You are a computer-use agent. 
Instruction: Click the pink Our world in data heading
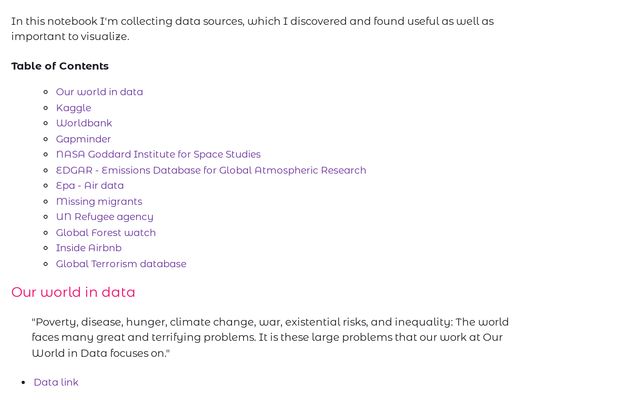(73, 292)
